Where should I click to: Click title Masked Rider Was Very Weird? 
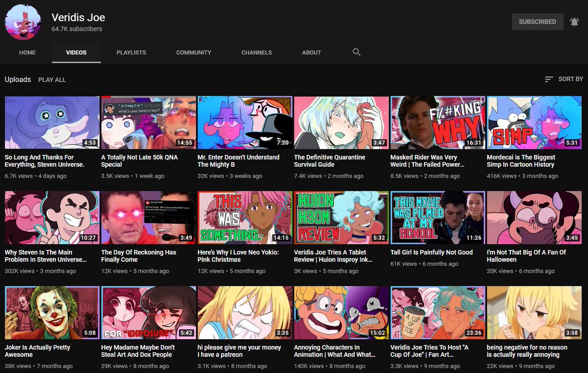pos(427,161)
